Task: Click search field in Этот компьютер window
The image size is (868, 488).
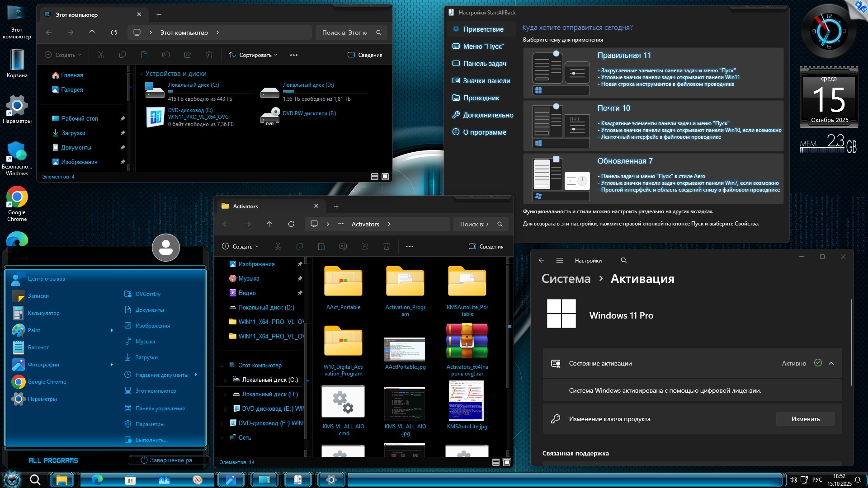Action: [345, 33]
